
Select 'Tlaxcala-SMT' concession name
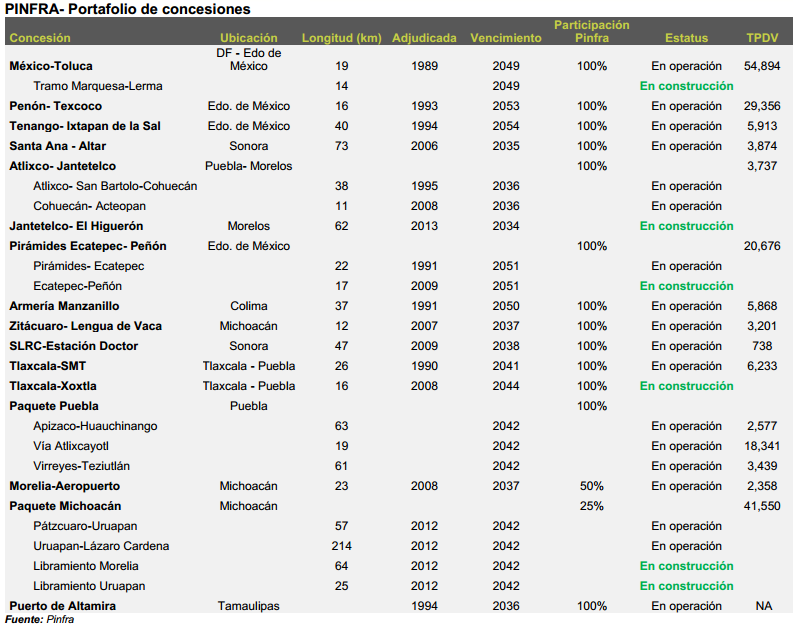[48, 366]
